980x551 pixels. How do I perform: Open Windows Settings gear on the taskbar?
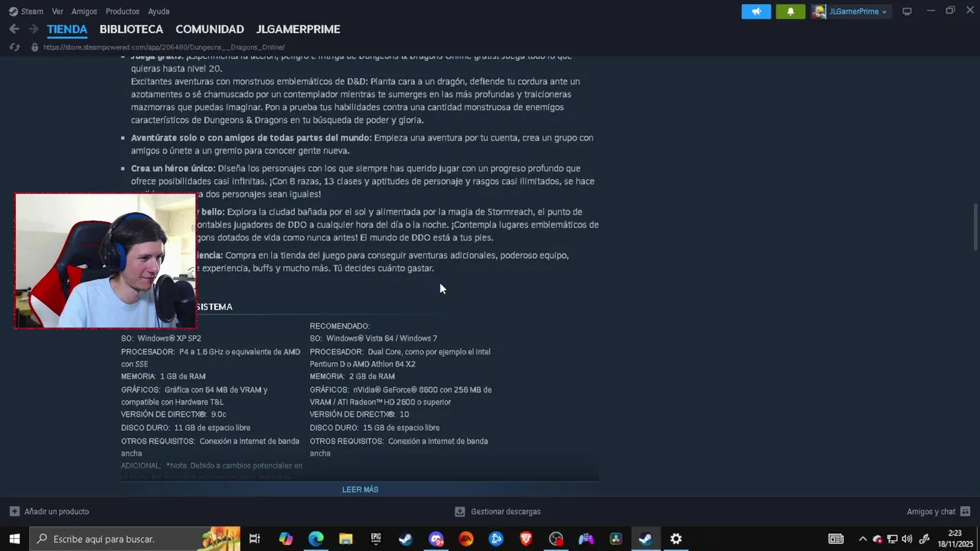pos(676,539)
